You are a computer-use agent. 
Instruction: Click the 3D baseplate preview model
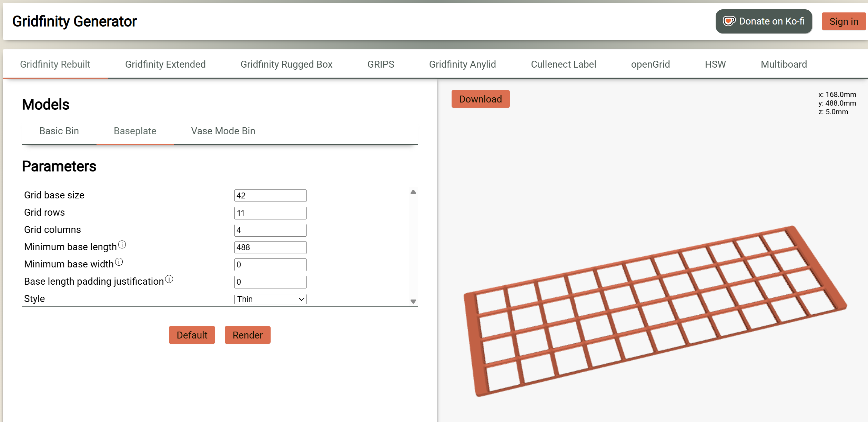point(655,311)
